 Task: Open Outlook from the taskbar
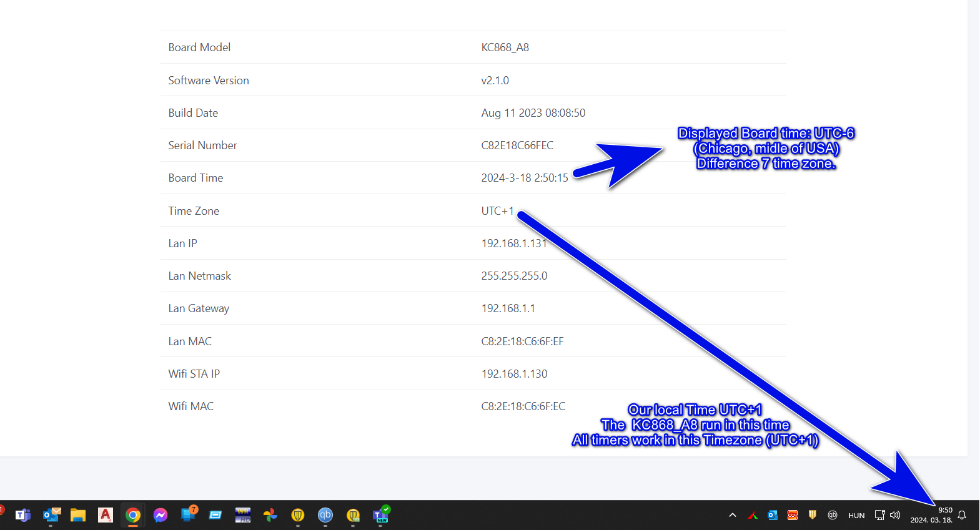pos(51,515)
